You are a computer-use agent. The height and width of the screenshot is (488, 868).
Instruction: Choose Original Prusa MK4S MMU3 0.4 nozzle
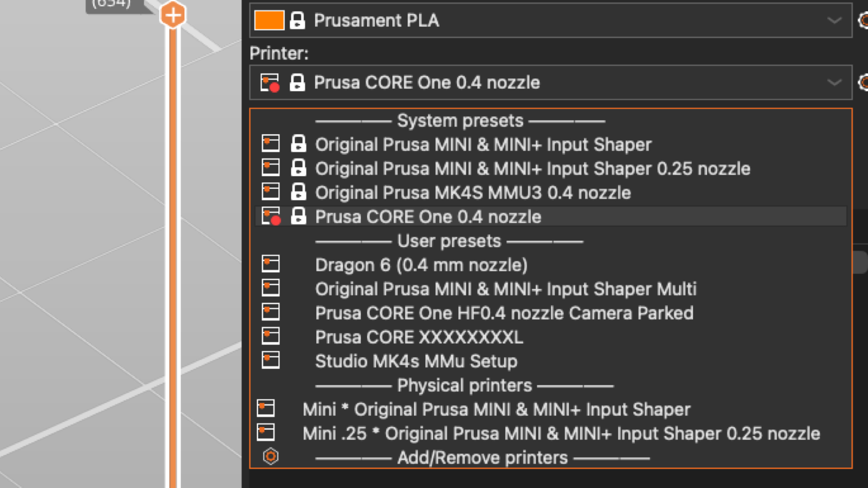click(551, 192)
